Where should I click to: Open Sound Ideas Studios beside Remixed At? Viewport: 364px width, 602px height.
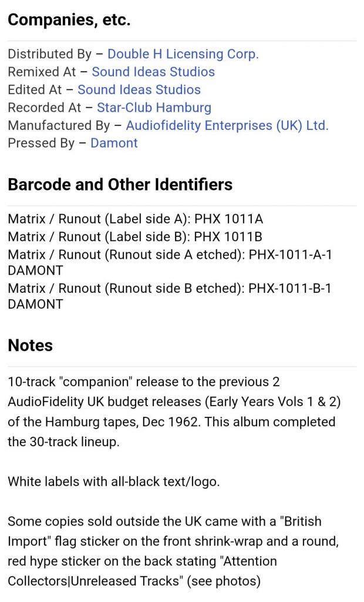(153, 72)
